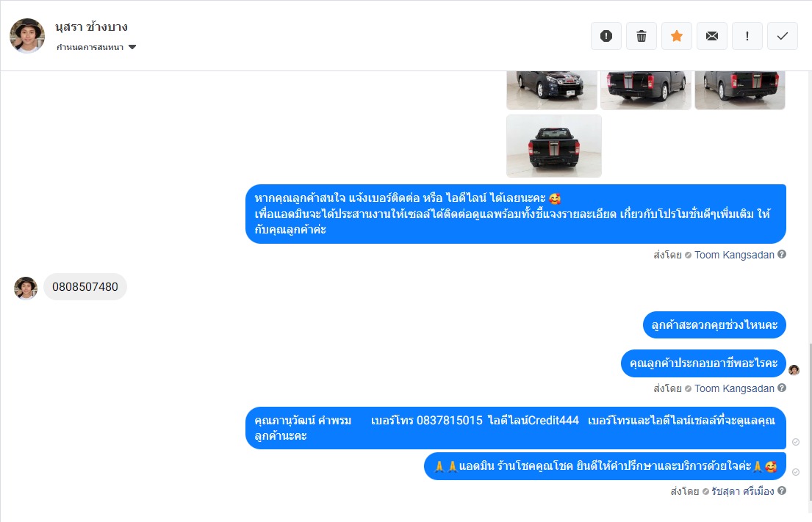Image resolution: width=812 pixels, height=522 pixels.
Task: Select the phone number message 0808507480
Action: 85,286
